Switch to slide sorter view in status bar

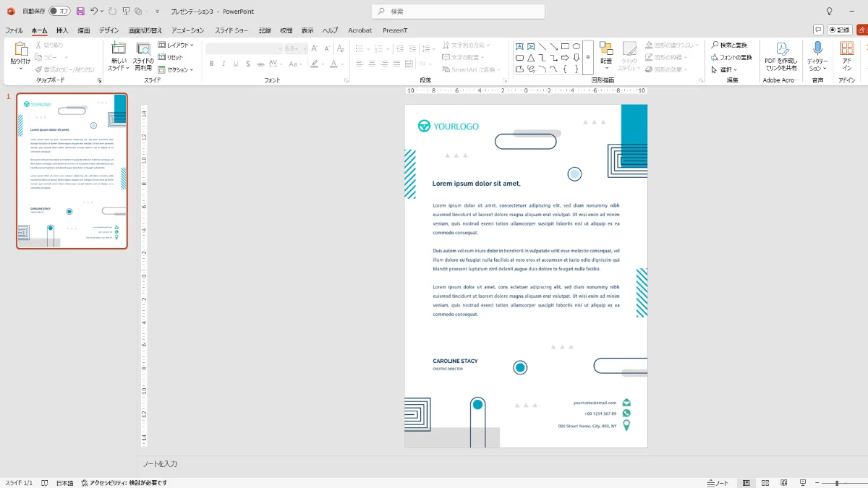(x=765, y=483)
